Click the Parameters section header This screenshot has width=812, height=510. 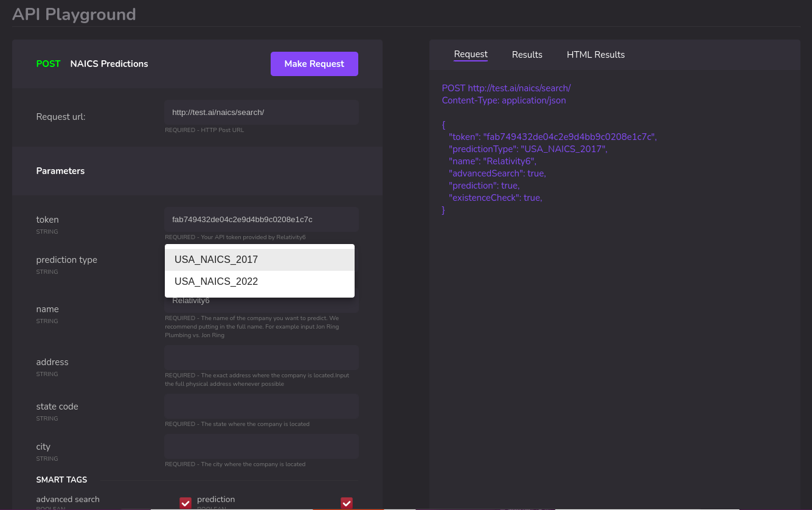tap(60, 171)
